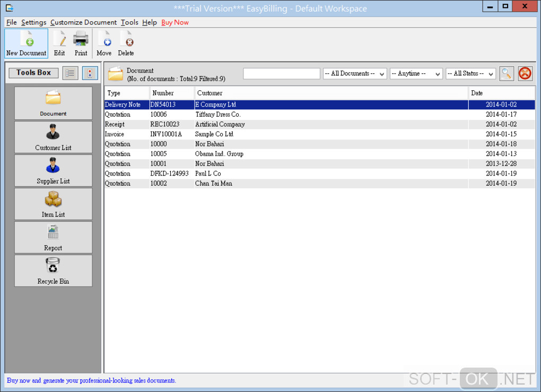This screenshot has width=541, height=392.
Task: Switch Tools Box to large icon view
Action: click(90, 73)
